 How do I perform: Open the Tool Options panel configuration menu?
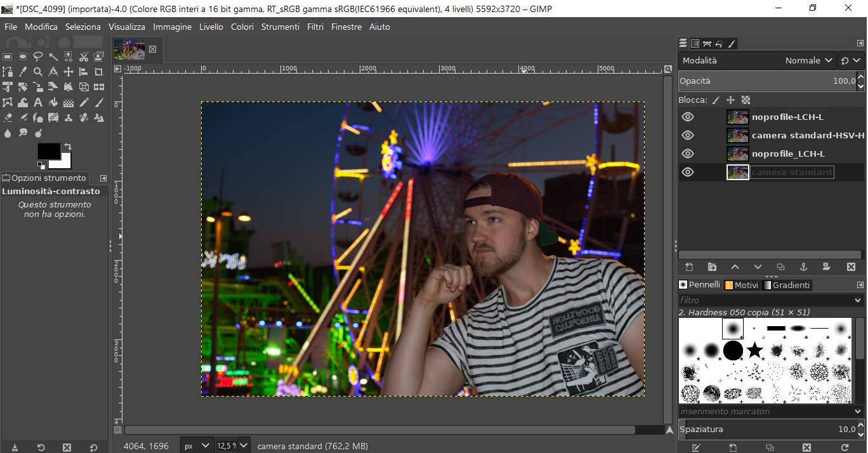point(103,178)
